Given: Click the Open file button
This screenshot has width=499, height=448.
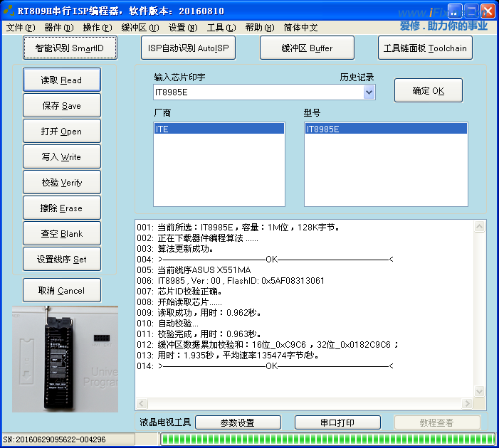Looking at the screenshot, I should [x=61, y=132].
